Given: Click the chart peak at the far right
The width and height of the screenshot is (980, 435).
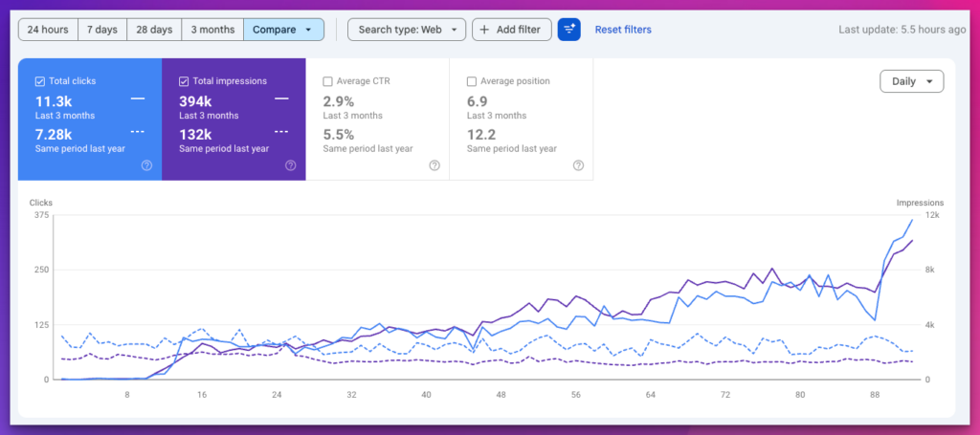Looking at the screenshot, I should click(x=912, y=221).
